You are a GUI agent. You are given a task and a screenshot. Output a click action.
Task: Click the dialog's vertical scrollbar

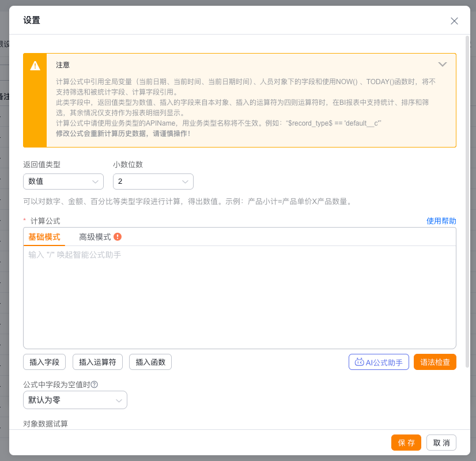tap(467, 202)
